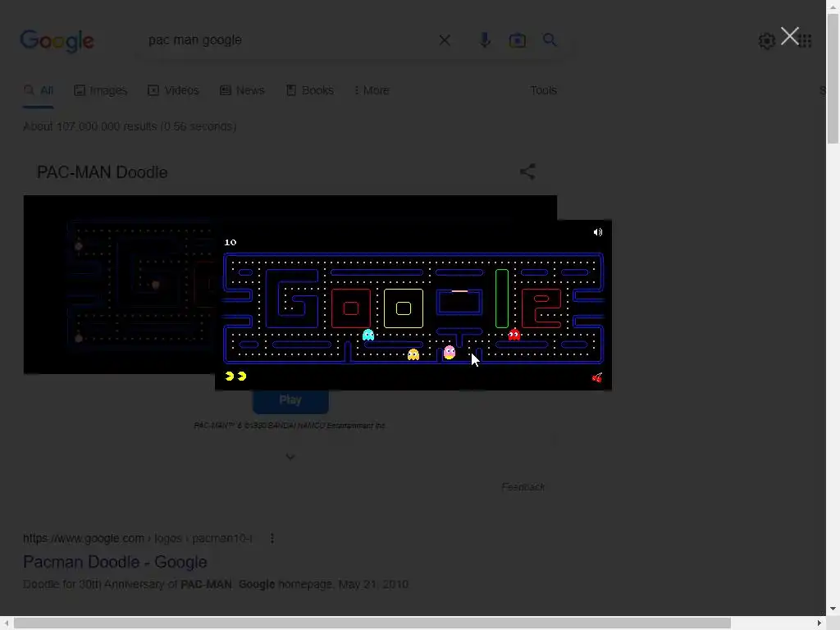Switch to the Books tab
Viewport: 840px width, 630px height.
[x=309, y=90]
